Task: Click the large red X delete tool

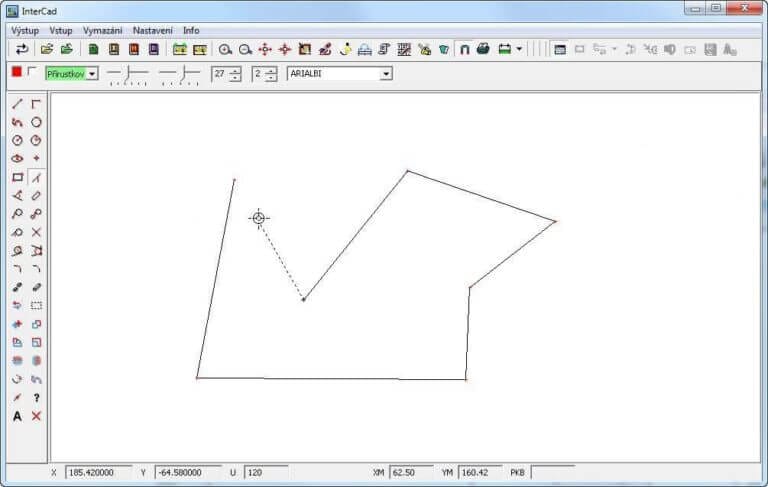Action: 36,416
